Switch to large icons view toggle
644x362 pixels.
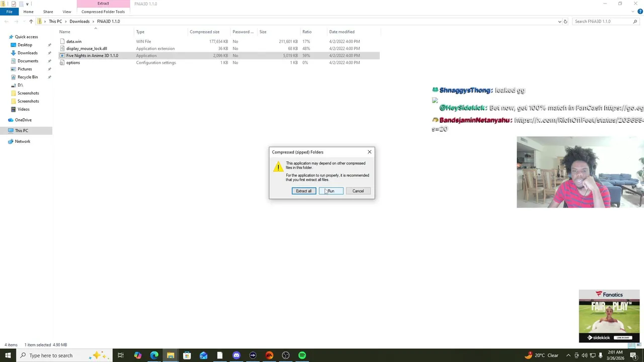pyautogui.click(x=639, y=345)
